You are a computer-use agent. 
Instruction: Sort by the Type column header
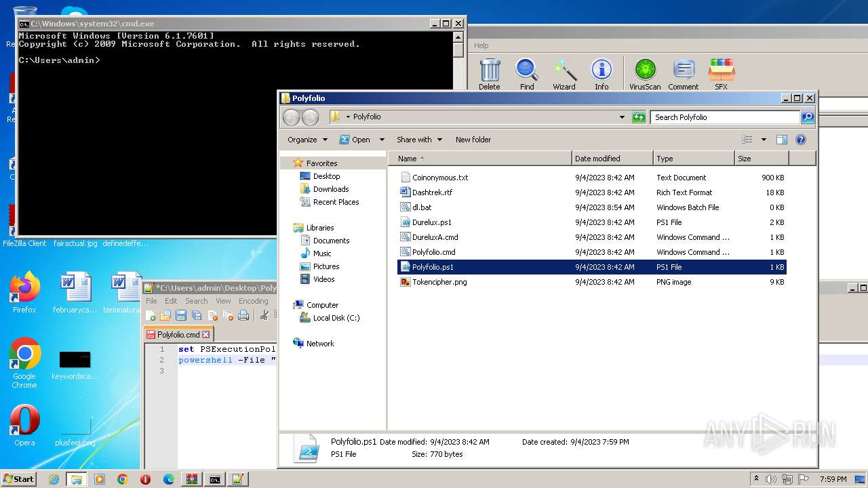click(694, 159)
